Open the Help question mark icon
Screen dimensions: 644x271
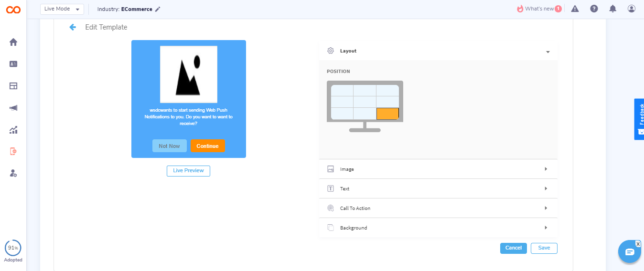click(x=594, y=9)
